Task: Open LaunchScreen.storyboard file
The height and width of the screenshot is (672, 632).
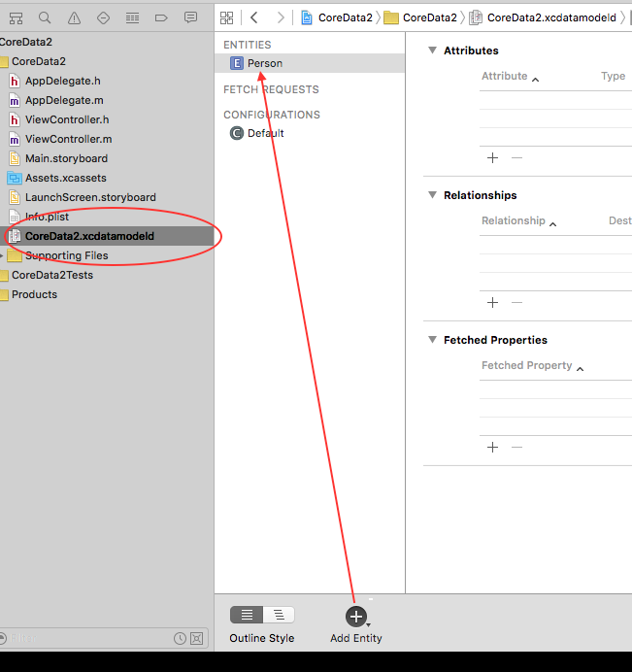Action: pos(90,197)
